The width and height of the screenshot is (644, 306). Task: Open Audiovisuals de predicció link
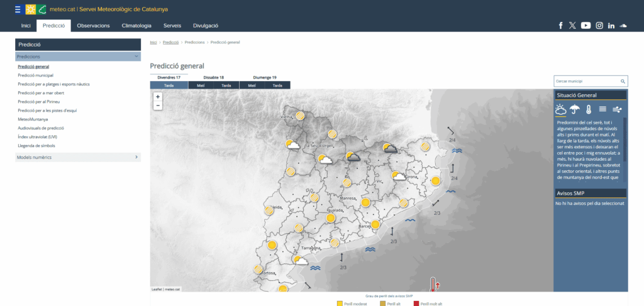click(41, 128)
